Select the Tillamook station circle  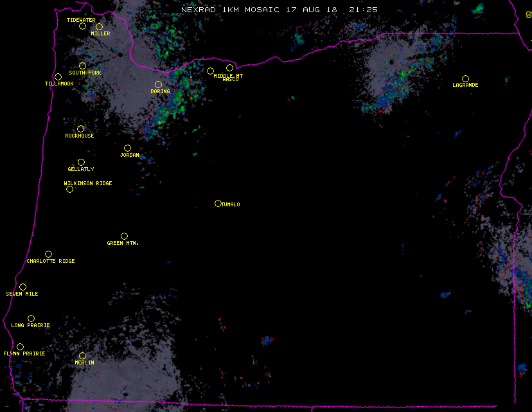coord(58,77)
